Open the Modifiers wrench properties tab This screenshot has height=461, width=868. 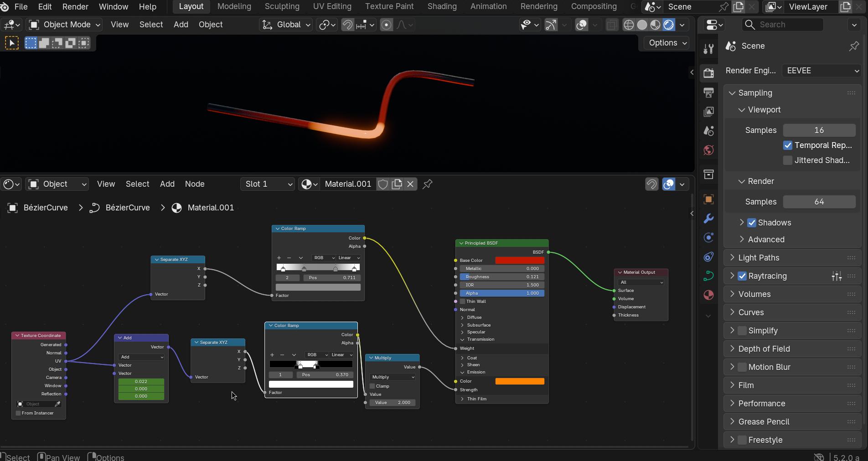click(x=708, y=219)
